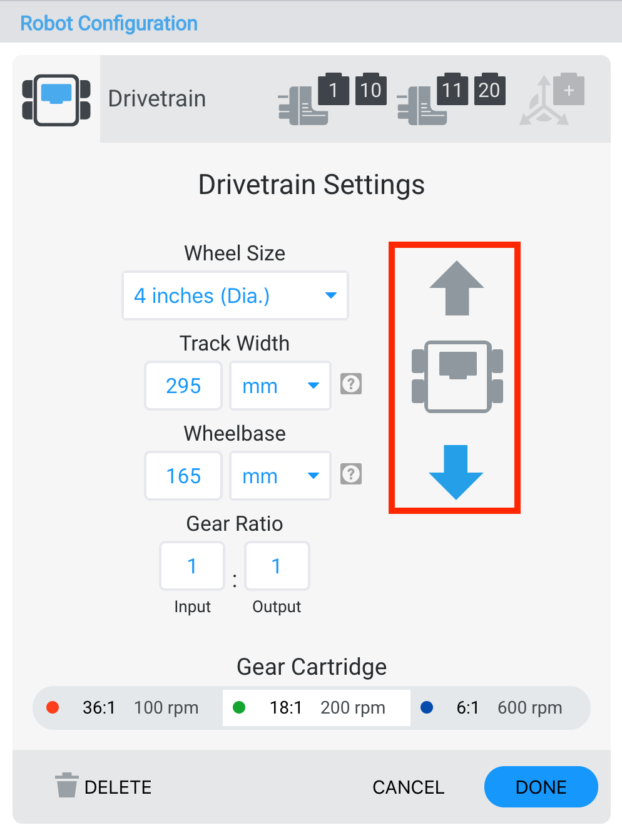Click the trash icon next to Delete
This screenshot has height=840, width=622.
(66, 786)
